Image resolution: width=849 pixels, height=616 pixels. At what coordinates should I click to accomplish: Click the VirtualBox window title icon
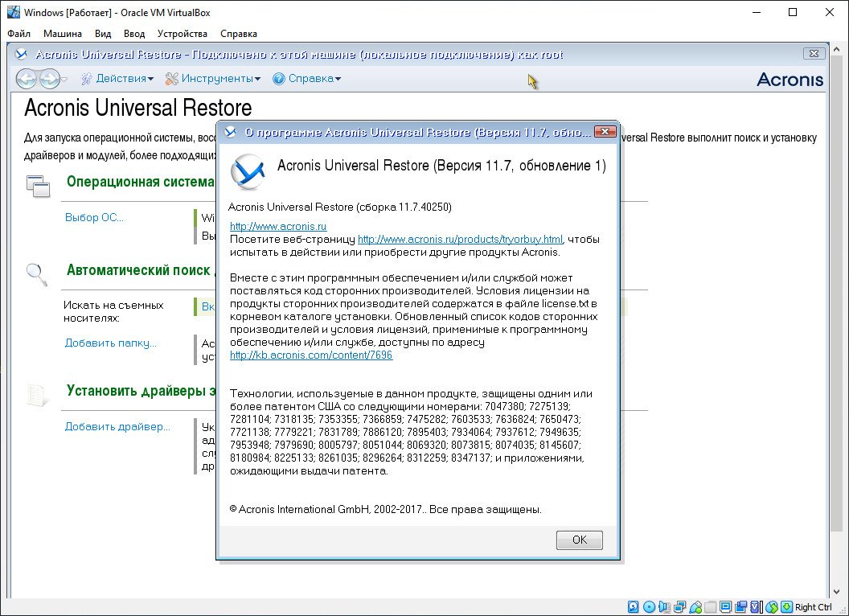(x=13, y=12)
